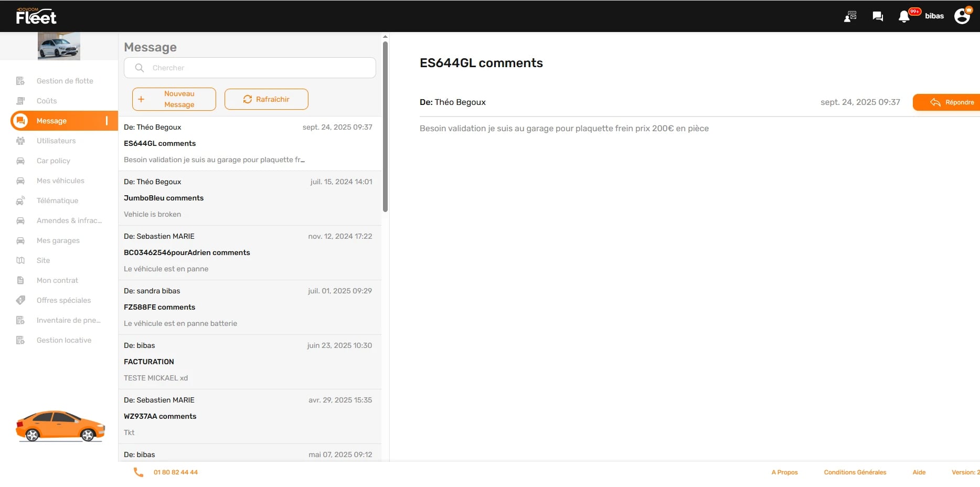Select Car policy in the sidebar
The image size is (980, 487).
54,161
